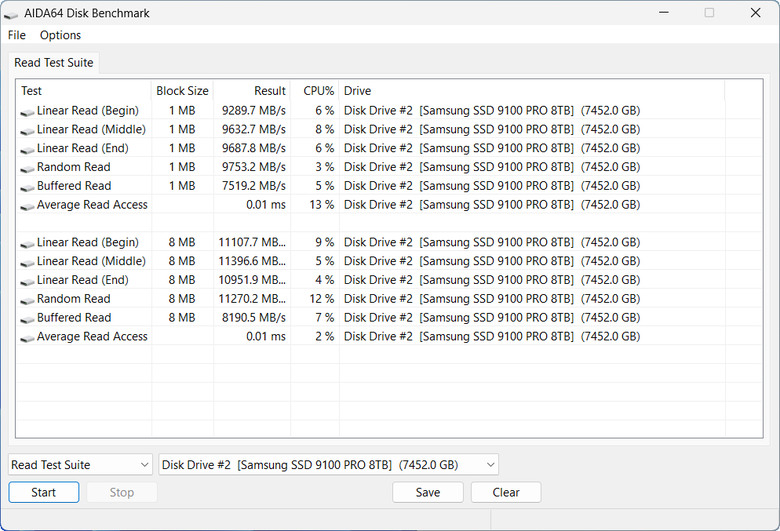This screenshot has height=531, width=780.
Task: Click the truncated 11396.6 MB result cell
Action: pos(252,261)
